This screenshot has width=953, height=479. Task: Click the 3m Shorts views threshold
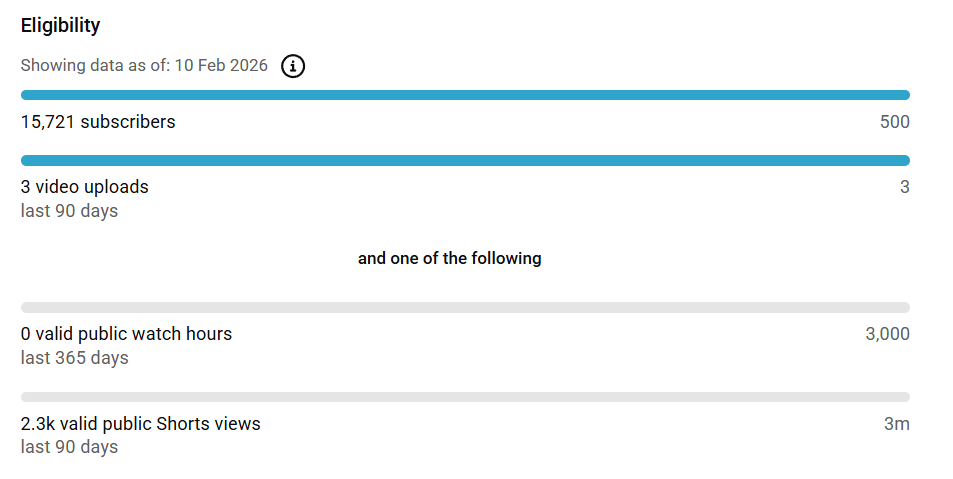(x=896, y=424)
